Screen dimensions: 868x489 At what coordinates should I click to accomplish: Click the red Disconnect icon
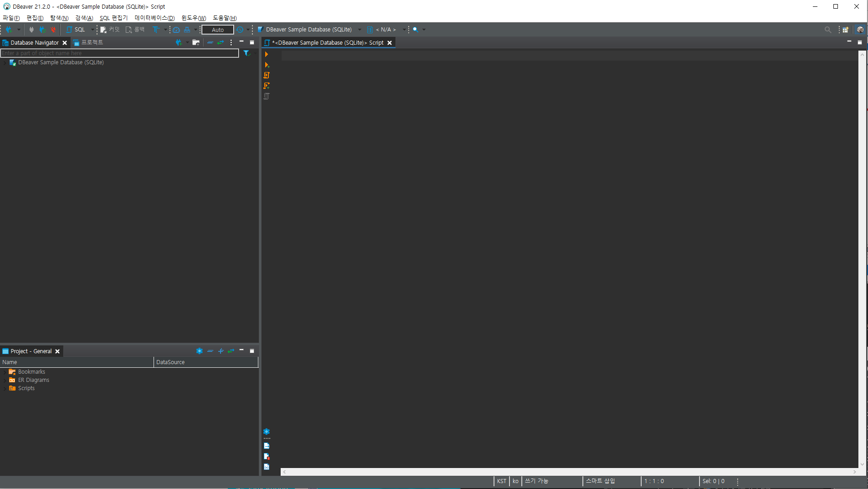[x=53, y=30]
